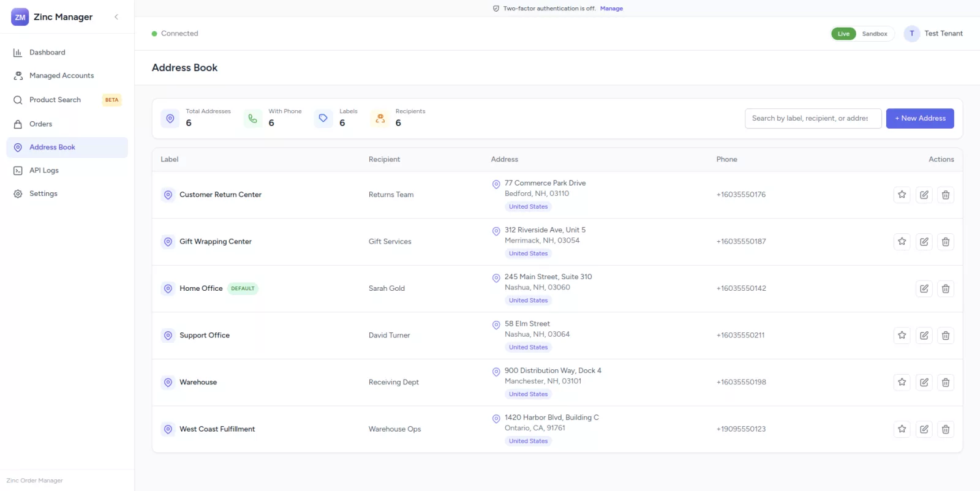980x491 pixels.
Task: Click the BETA badge on Product Search
Action: (111, 100)
